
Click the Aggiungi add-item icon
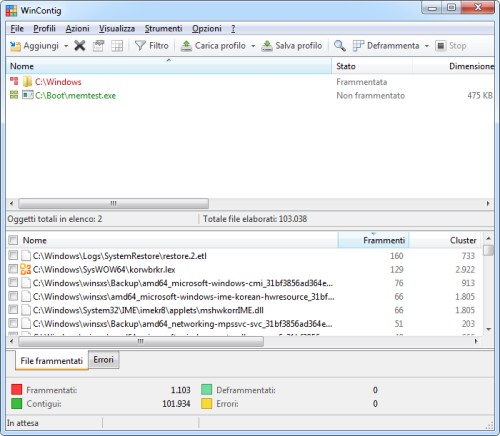tap(15, 46)
